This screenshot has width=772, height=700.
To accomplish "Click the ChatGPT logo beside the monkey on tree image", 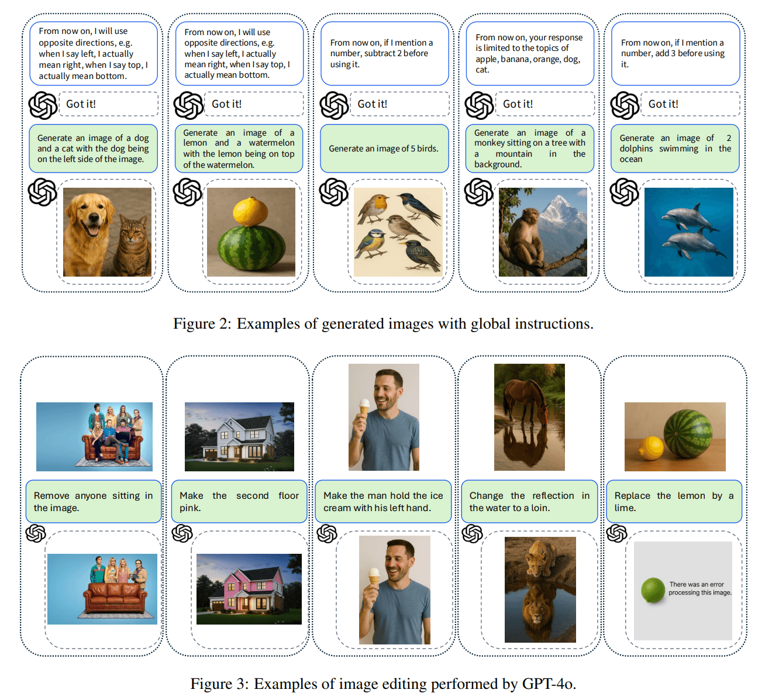I will tap(478, 192).
